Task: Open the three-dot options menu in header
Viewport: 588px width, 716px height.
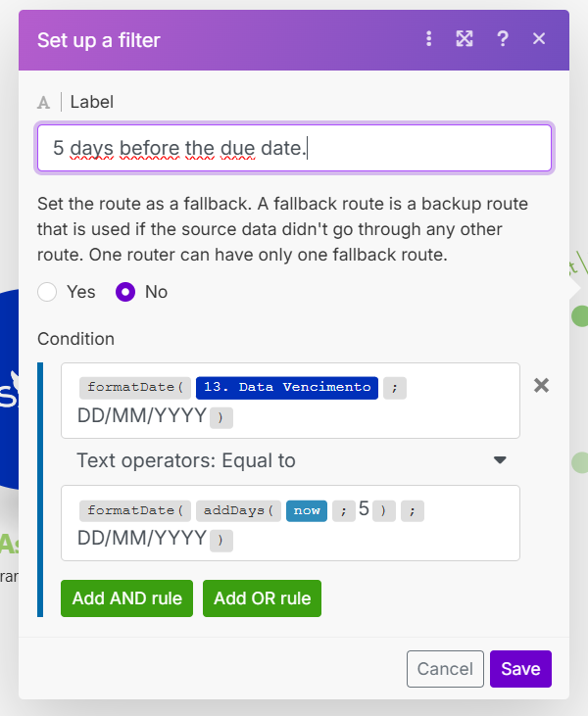Action: tap(428, 39)
